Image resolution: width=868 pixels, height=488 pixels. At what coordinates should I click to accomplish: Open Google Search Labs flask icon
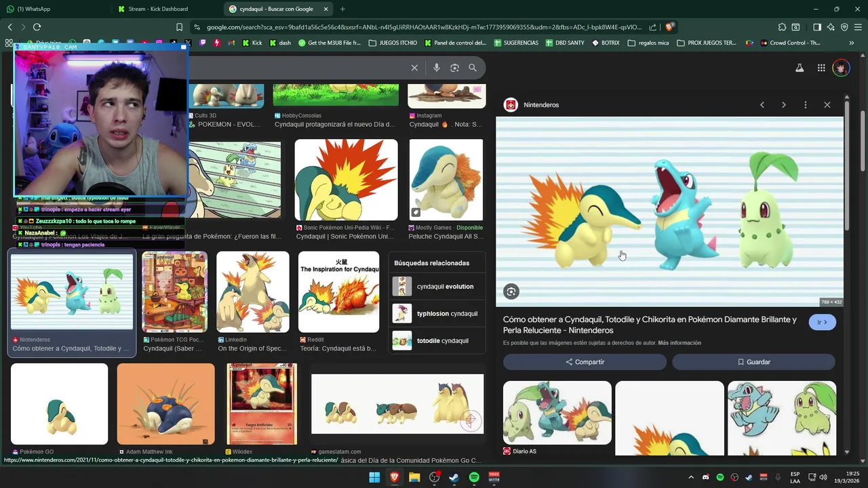click(800, 68)
